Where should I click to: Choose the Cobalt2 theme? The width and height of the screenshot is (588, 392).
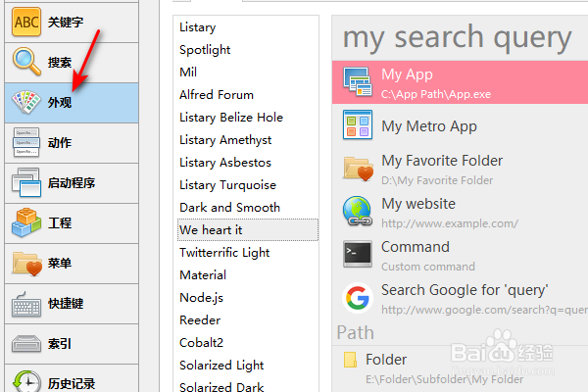248,342
